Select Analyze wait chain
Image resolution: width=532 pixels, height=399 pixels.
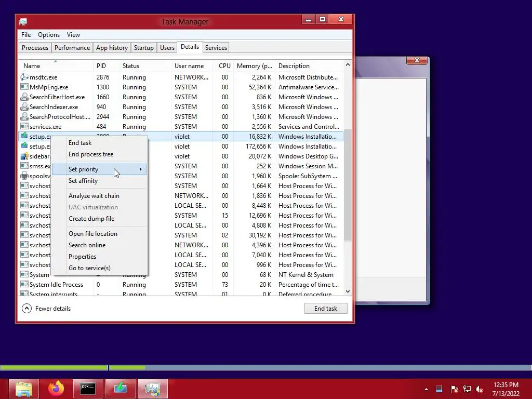tap(94, 196)
